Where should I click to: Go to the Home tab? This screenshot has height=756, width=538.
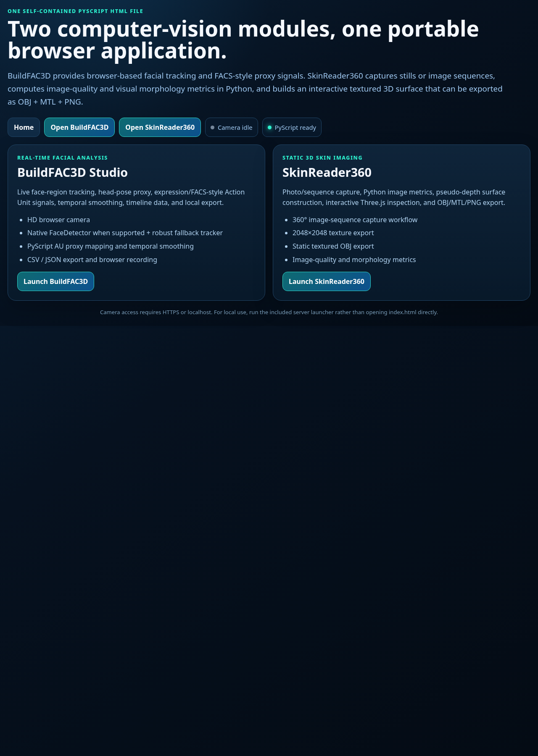point(24,127)
